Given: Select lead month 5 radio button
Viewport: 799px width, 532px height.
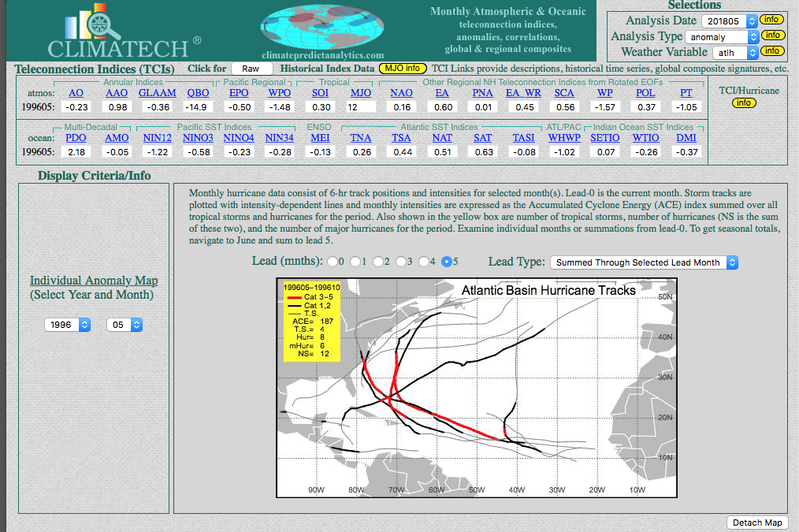Looking at the screenshot, I should (448, 262).
